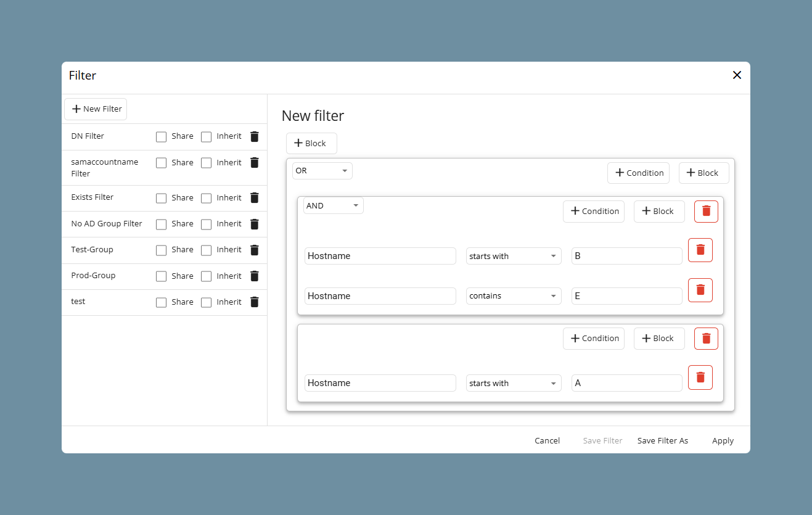Add a Condition to the AND block
812x515 pixels.
click(x=594, y=211)
